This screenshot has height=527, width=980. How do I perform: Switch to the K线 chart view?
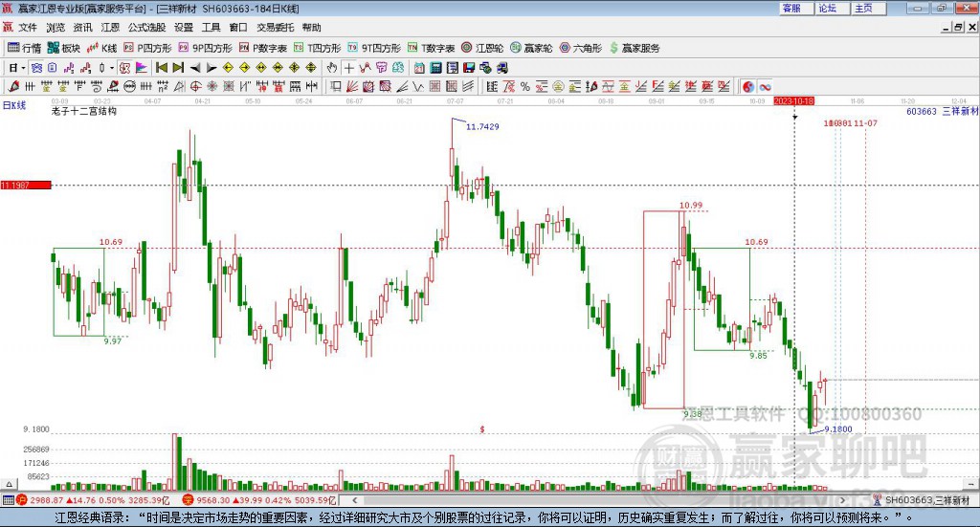tap(101, 48)
